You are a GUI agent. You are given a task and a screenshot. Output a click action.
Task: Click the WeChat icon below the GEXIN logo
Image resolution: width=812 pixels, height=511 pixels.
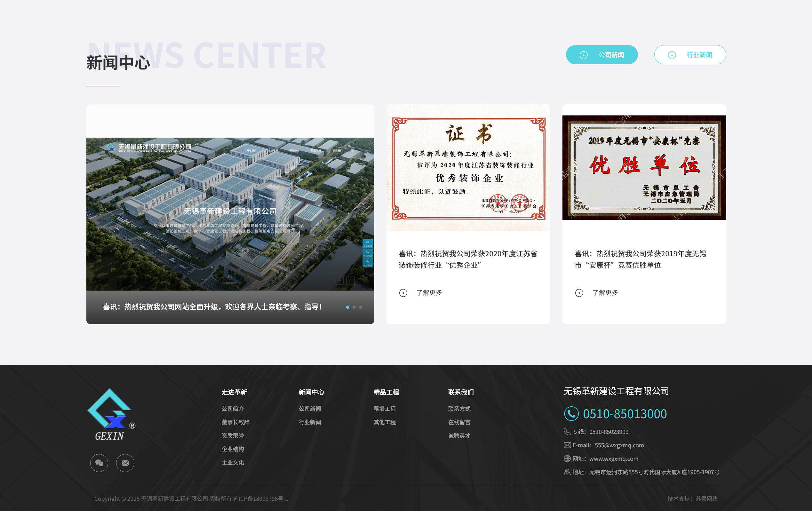[99, 463]
